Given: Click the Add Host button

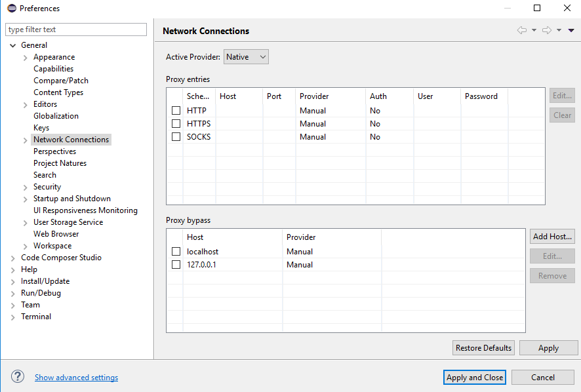Looking at the screenshot, I should pos(552,237).
